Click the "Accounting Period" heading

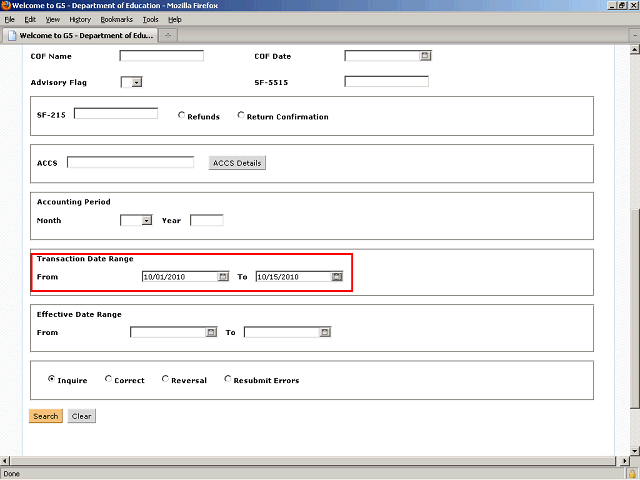tap(73, 202)
